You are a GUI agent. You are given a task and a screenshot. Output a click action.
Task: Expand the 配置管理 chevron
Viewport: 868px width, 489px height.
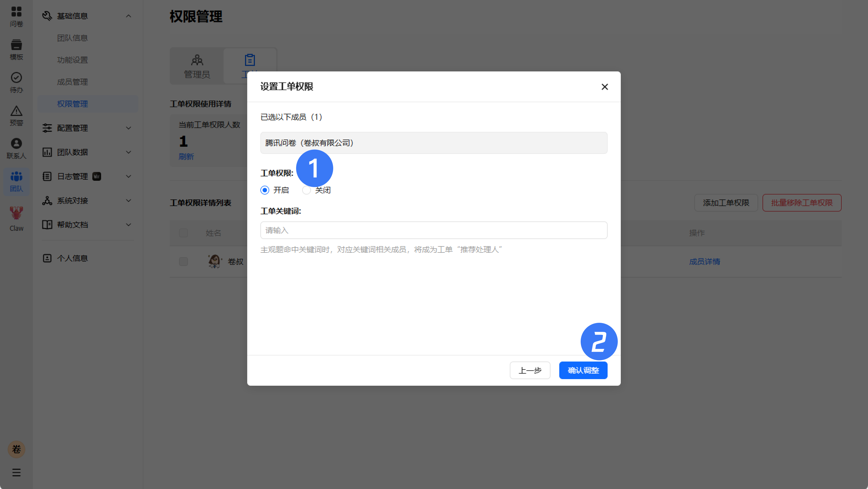coord(128,128)
